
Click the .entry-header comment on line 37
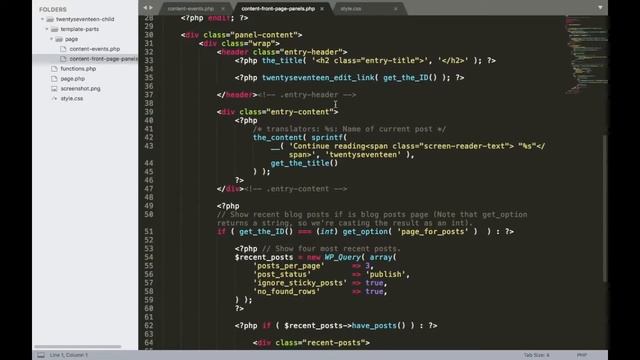pyautogui.click(x=307, y=95)
